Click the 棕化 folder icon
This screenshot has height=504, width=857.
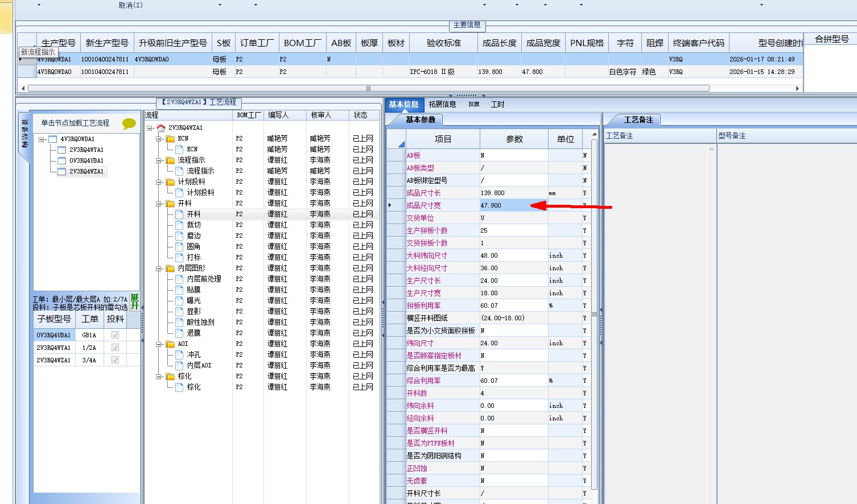tap(170, 377)
